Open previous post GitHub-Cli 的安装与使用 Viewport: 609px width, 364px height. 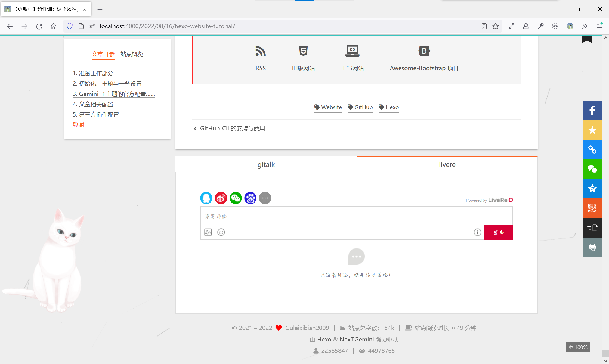point(232,129)
